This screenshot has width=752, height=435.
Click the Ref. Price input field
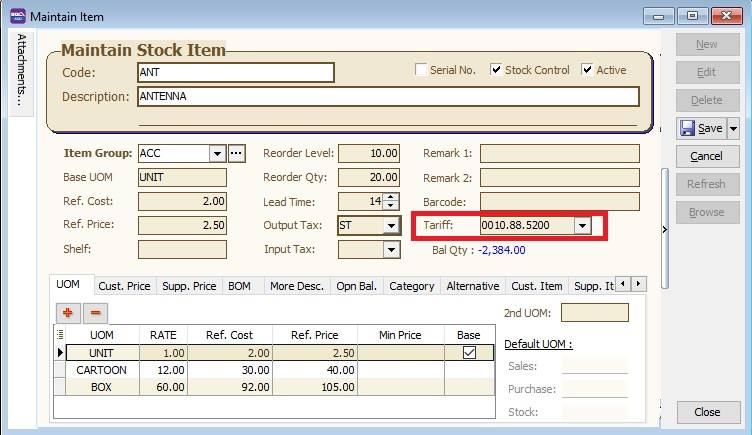[182, 225]
